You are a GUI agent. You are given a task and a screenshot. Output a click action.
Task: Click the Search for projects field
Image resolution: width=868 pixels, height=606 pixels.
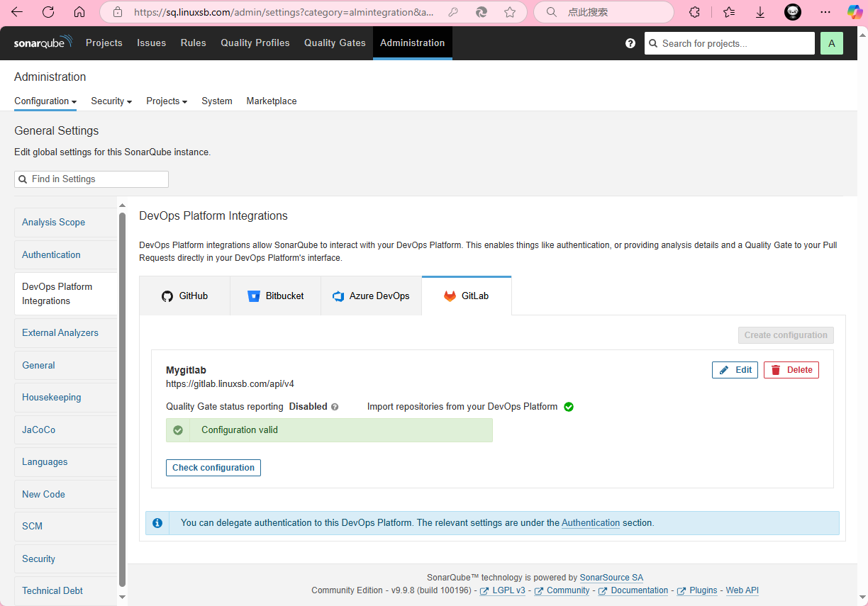(730, 43)
